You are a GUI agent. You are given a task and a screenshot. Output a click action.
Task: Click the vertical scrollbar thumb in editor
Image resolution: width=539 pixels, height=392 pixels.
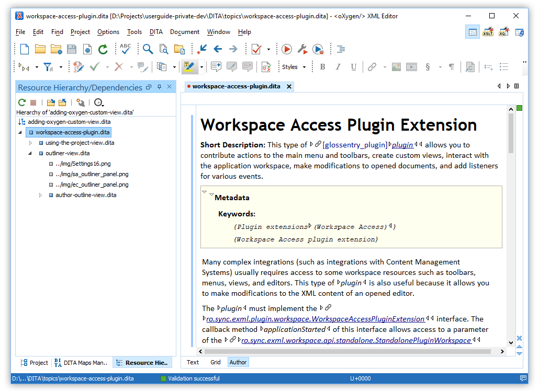click(x=511, y=133)
